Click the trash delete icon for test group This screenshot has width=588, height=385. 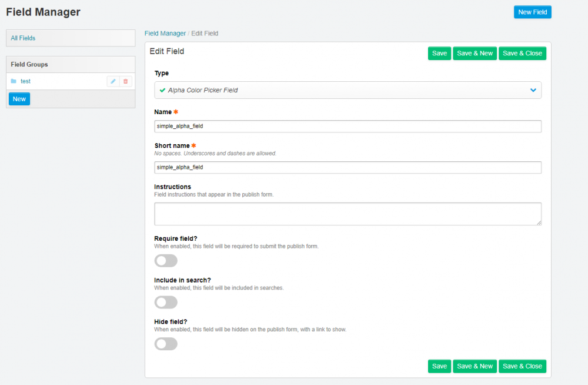[x=125, y=81]
